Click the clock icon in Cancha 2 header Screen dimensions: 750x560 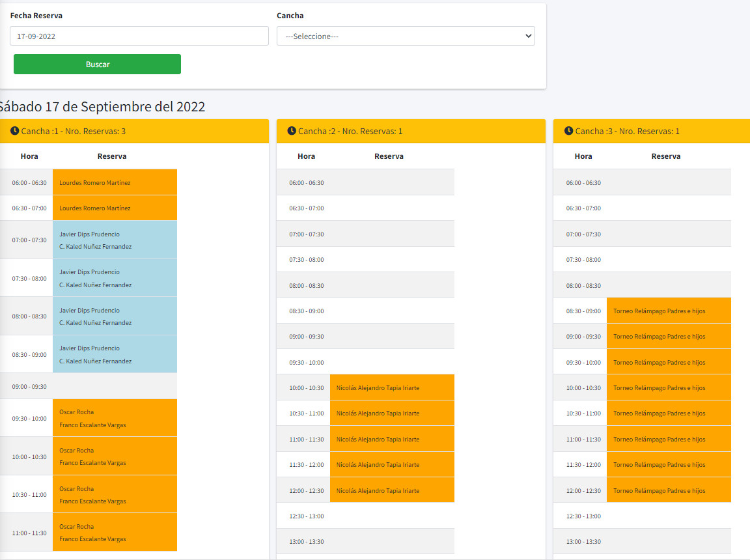(292, 131)
